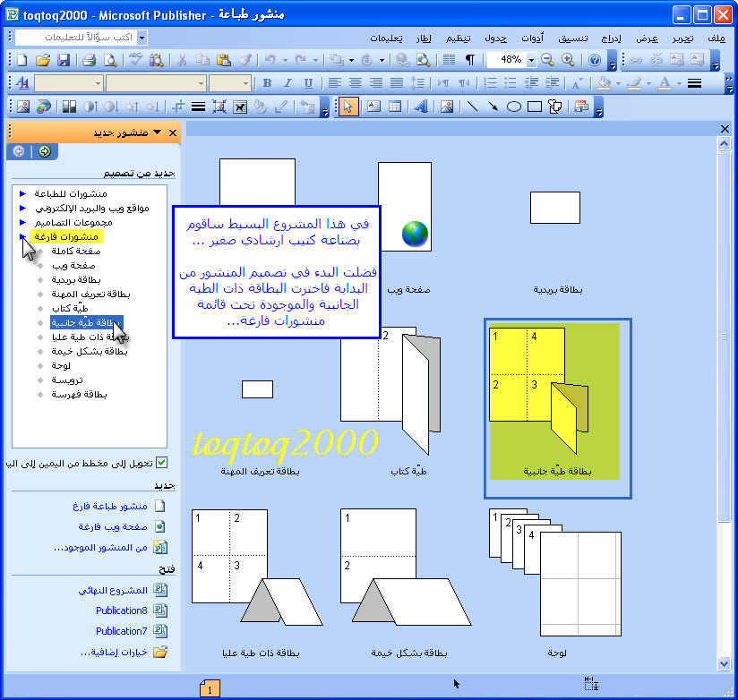This screenshot has width=738, height=700.
Task: Open the zoom percentage dropdown showing 48%
Action: tap(531, 60)
